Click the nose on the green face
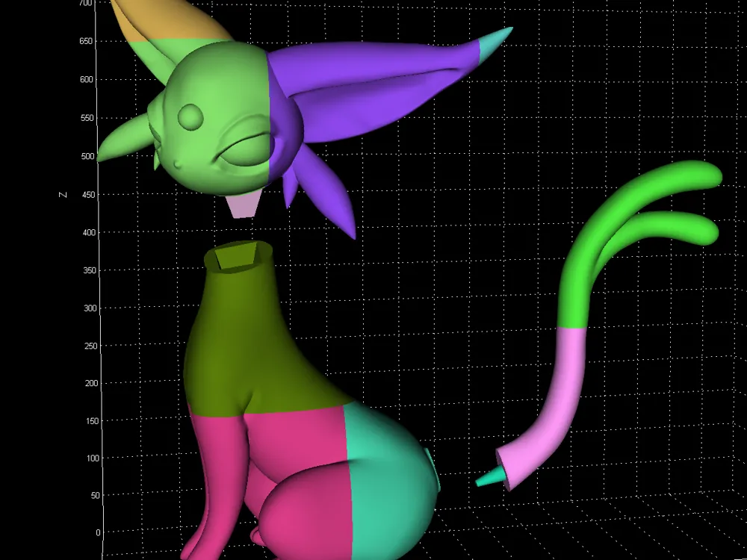 pos(176,163)
